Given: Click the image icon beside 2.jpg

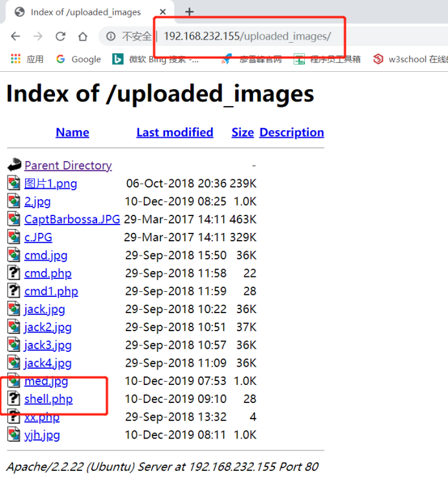Looking at the screenshot, I should (x=14, y=201).
